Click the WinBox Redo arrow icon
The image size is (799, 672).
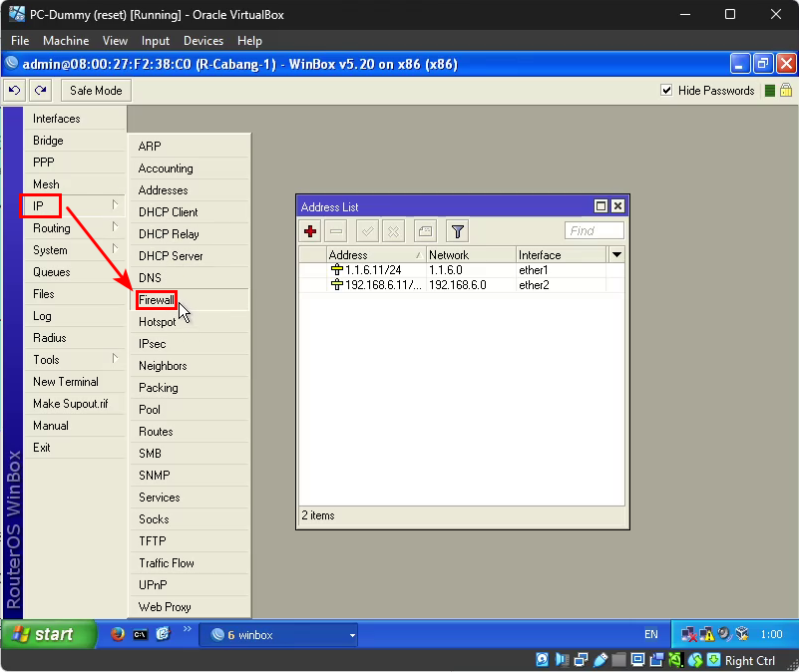40,91
